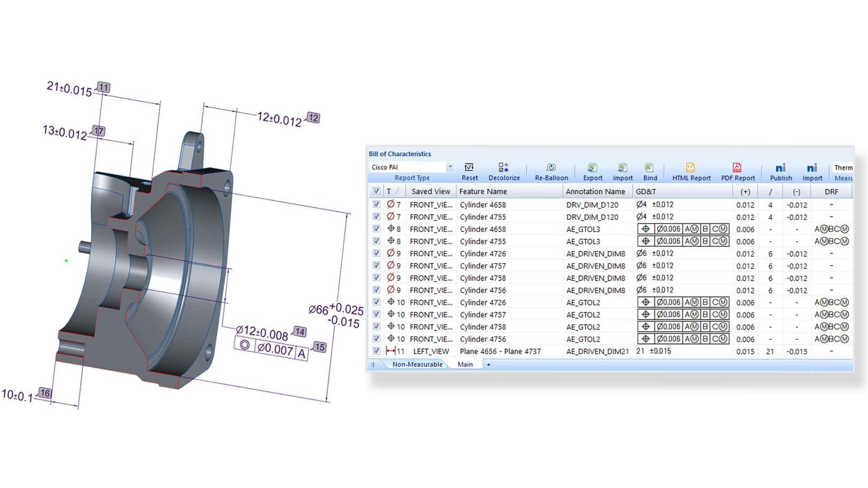This screenshot has width=868, height=488.
Task: Uncheck the Cylinder 4758 AE_GTOL2 row checkbox
Action: tap(376, 327)
